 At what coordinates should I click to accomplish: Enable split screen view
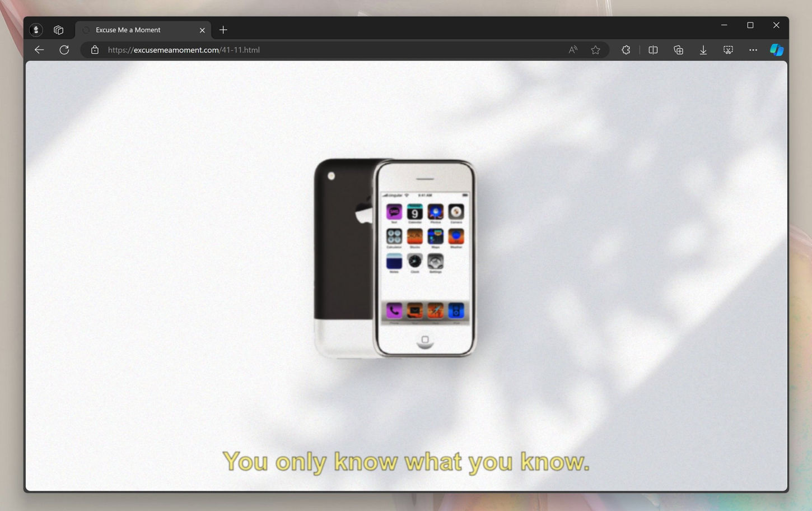pyautogui.click(x=653, y=50)
